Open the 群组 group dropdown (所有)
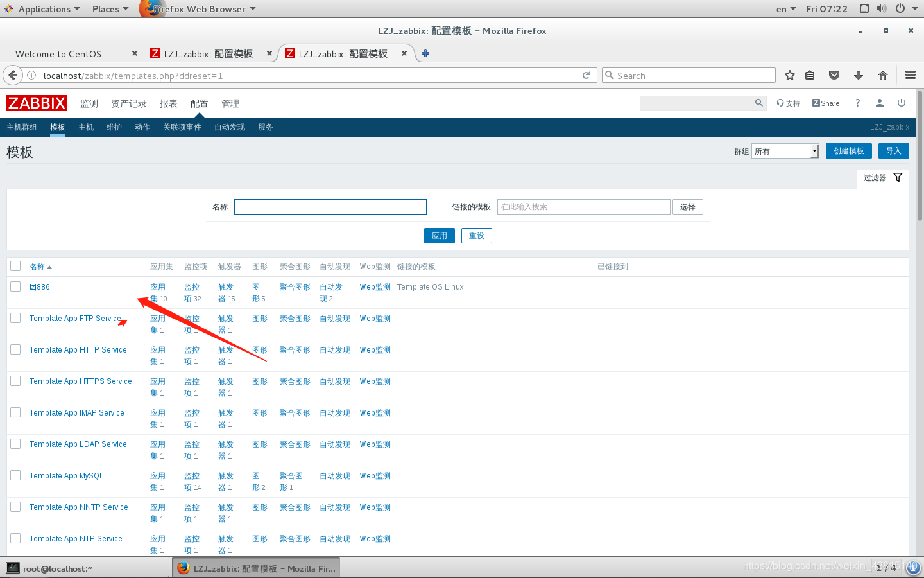Viewport: 924px width, 578px height. 785,151
